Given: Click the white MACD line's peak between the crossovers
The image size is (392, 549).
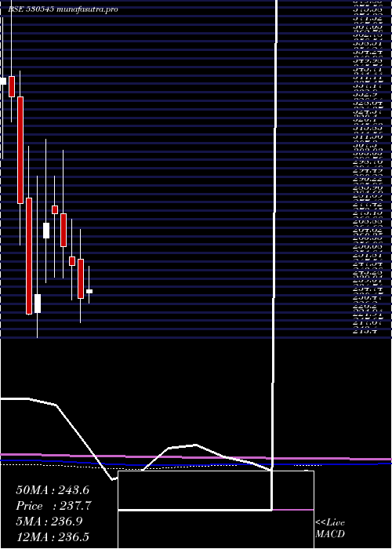Looking at the screenshot, I should 196,445.
